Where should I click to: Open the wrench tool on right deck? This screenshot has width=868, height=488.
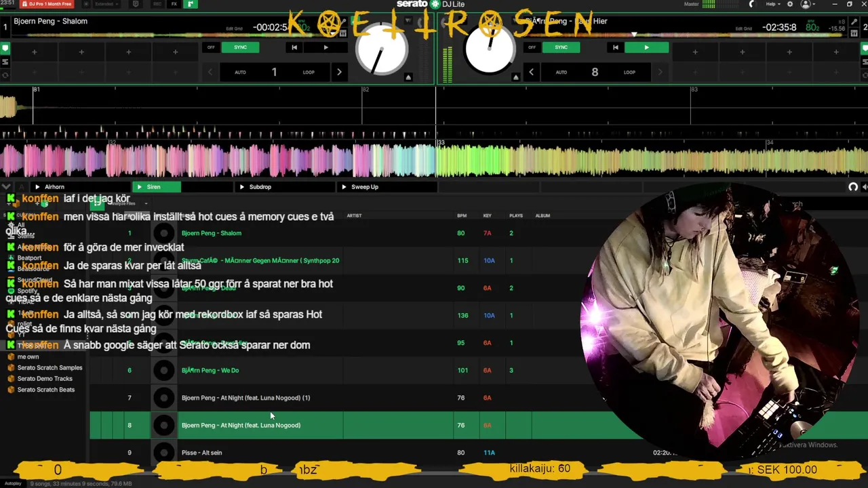tap(853, 22)
